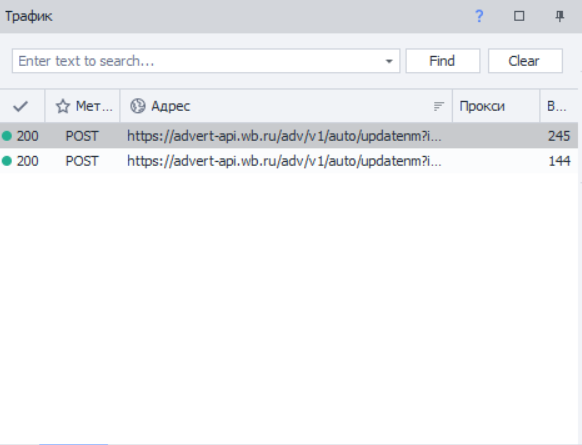This screenshot has height=445, width=582.
Task: Click POST method in the 144 row
Action: pos(82,161)
